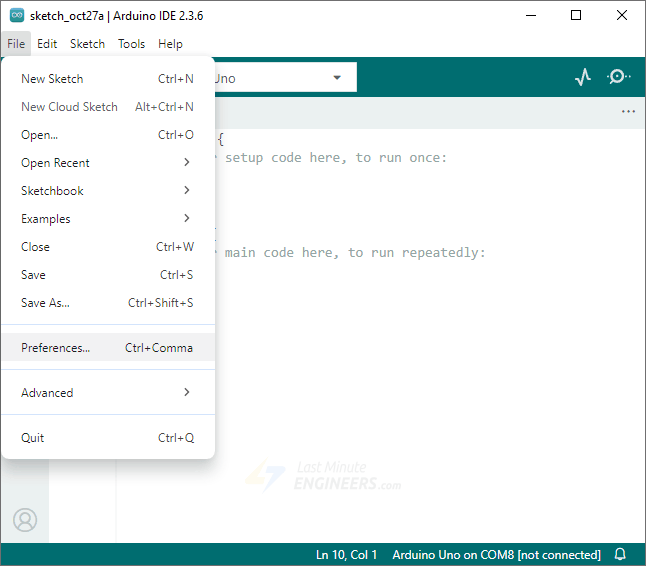Click the user account profile icon
This screenshot has height=566, width=646.
click(x=25, y=520)
